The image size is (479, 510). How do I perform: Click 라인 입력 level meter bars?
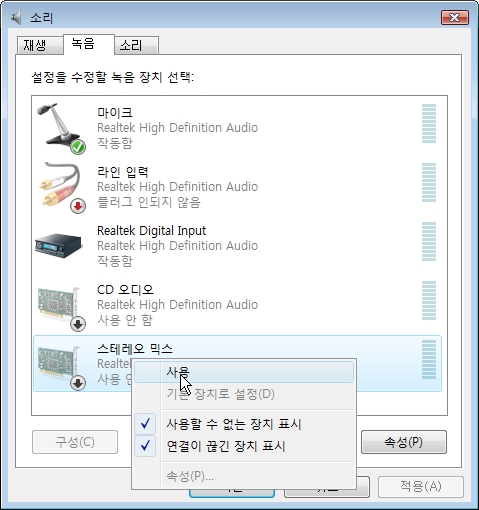coord(429,182)
